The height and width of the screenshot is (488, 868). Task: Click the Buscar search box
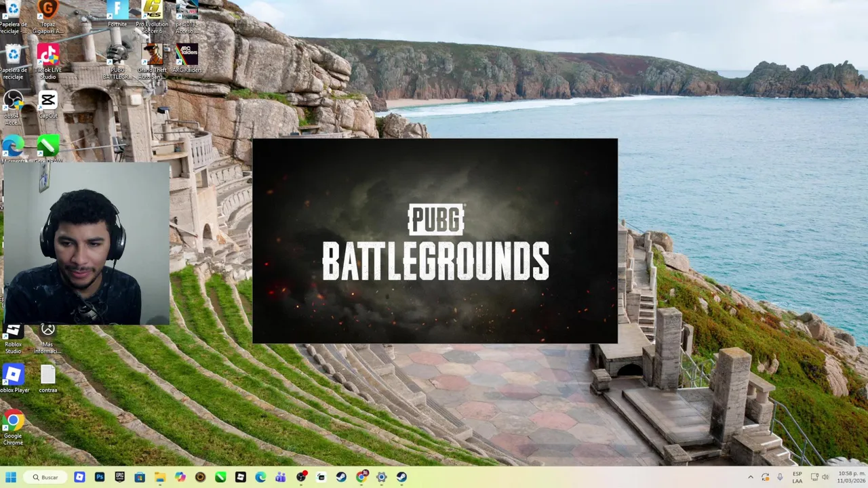[45, 477]
